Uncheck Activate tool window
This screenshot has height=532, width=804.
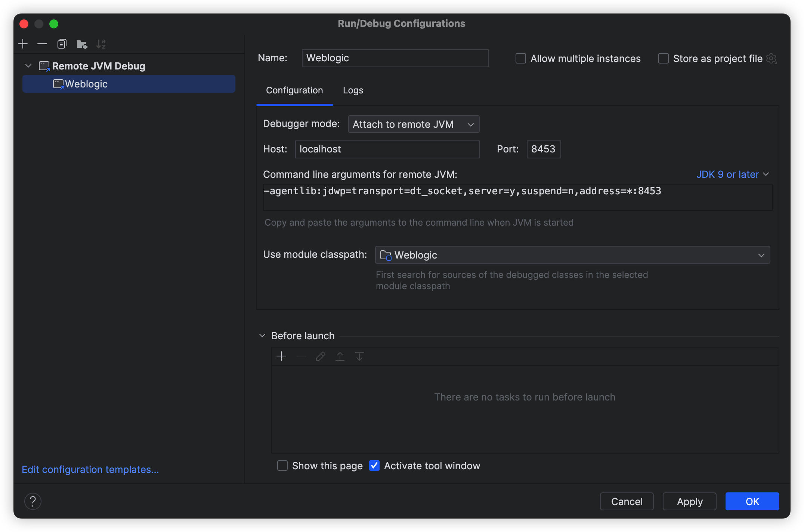coord(374,466)
